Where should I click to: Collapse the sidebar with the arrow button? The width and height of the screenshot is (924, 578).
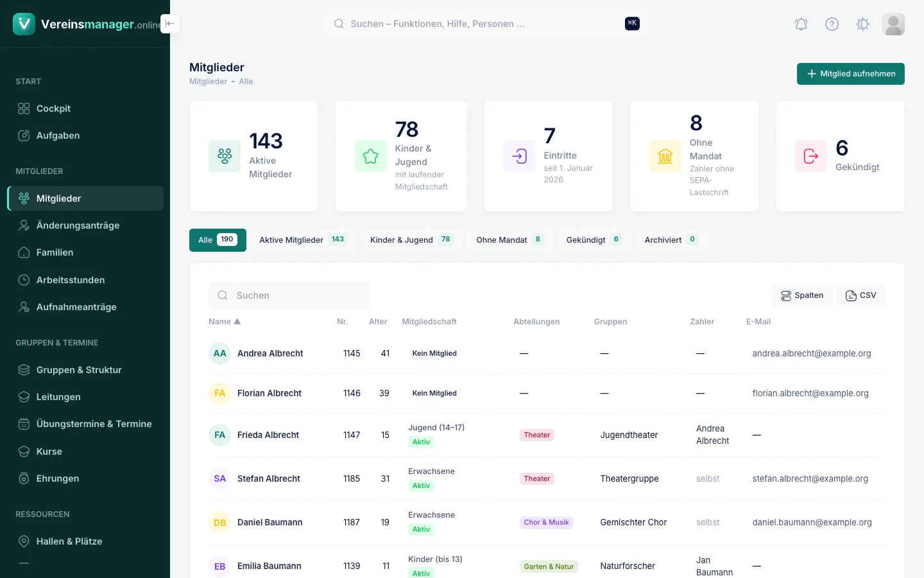click(x=169, y=24)
